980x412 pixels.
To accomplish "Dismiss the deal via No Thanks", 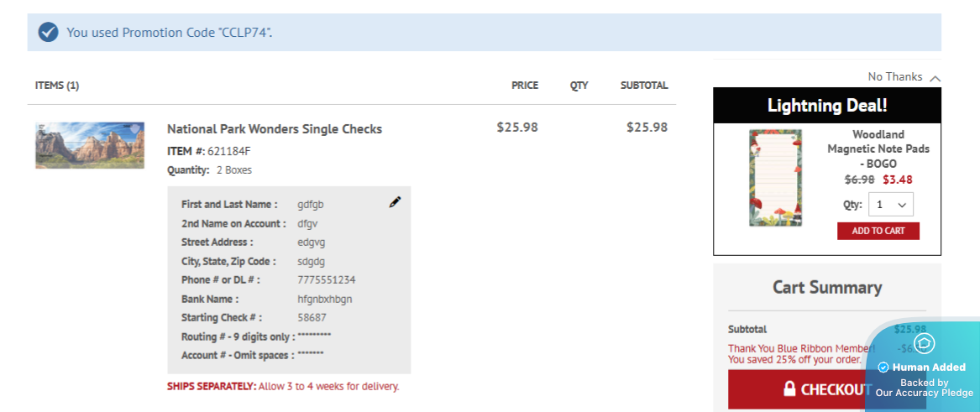I will tap(894, 76).
